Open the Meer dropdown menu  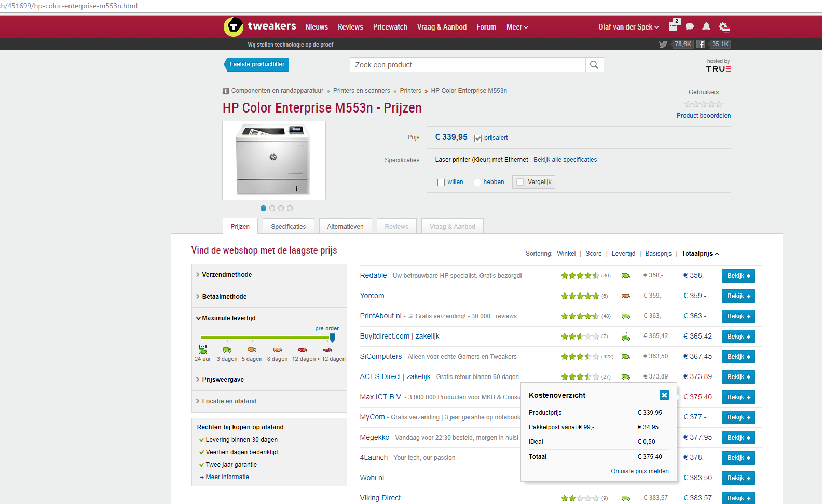pos(517,27)
